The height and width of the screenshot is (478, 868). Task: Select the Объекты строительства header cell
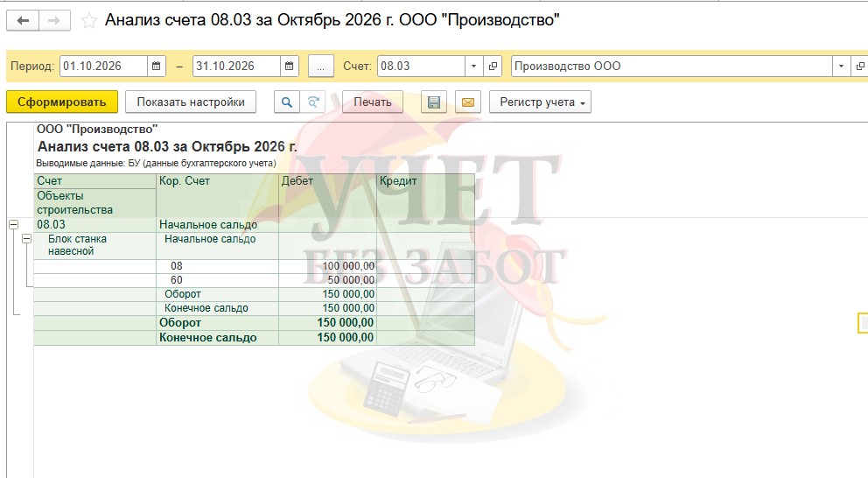[x=94, y=203]
